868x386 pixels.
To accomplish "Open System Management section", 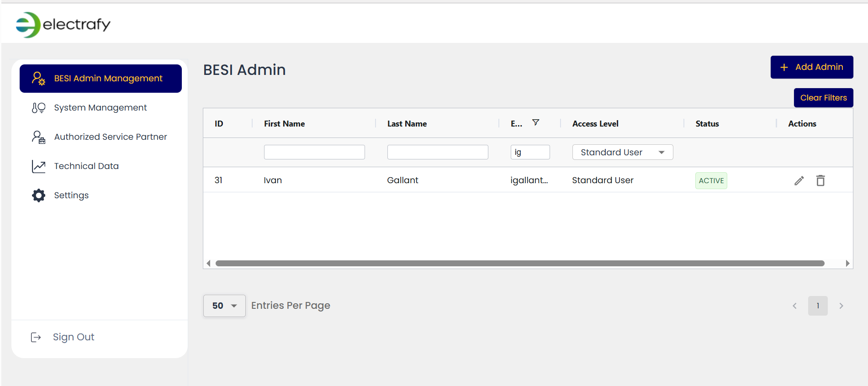I will (x=101, y=108).
